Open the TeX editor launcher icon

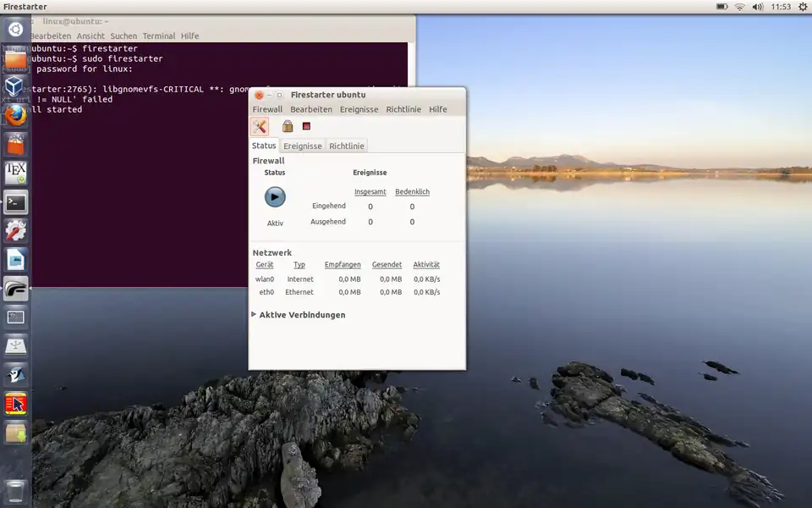pos(15,173)
